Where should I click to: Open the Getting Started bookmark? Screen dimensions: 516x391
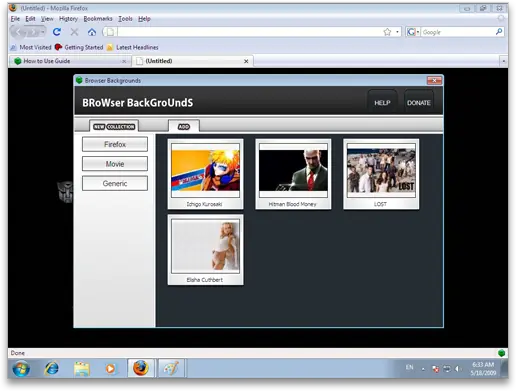(79, 47)
